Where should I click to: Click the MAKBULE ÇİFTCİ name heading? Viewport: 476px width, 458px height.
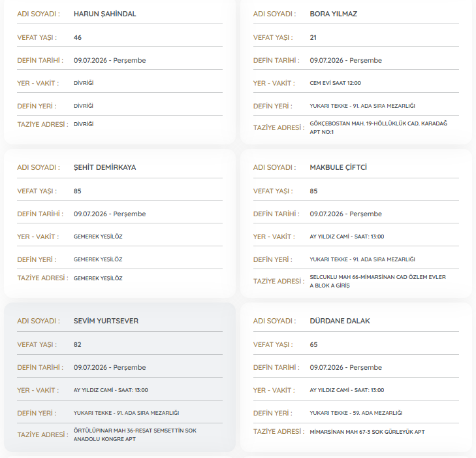pyautogui.click(x=338, y=167)
